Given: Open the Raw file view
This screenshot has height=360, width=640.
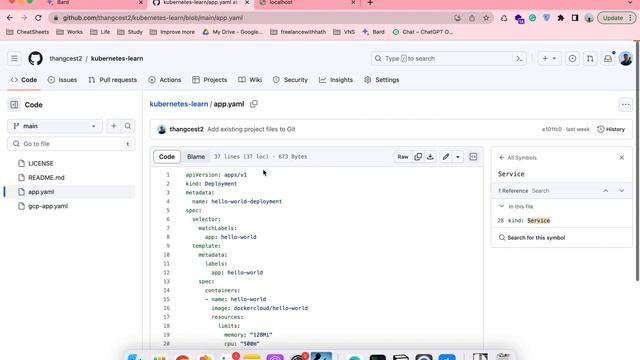Looking at the screenshot, I should tap(403, 157).
